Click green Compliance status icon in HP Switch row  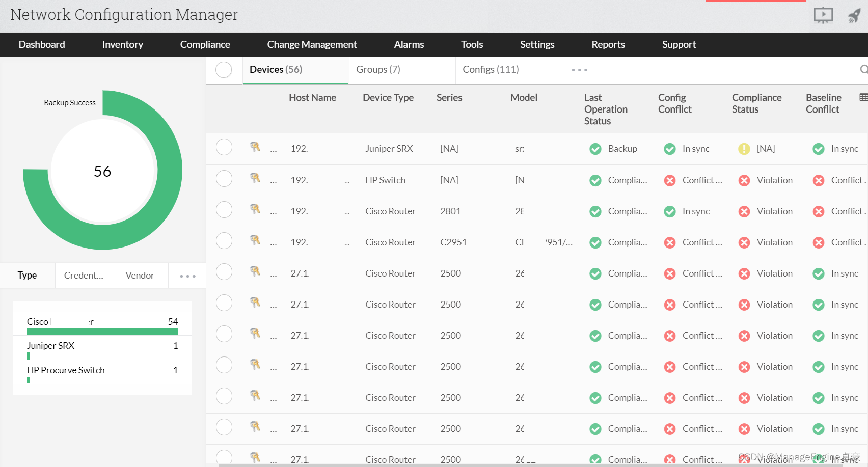pos(595,180)
